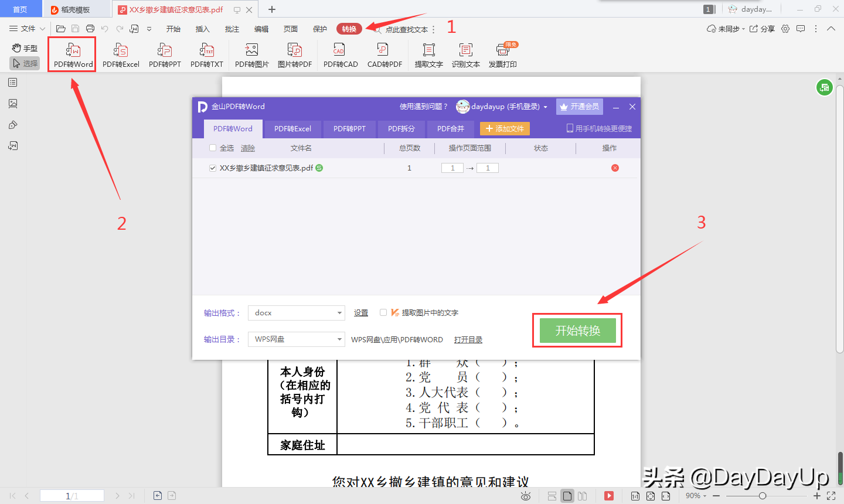Viewport: 844px width, 504px height.
Task: Open the 插入 ribbon tab
Action: (203, 29)
